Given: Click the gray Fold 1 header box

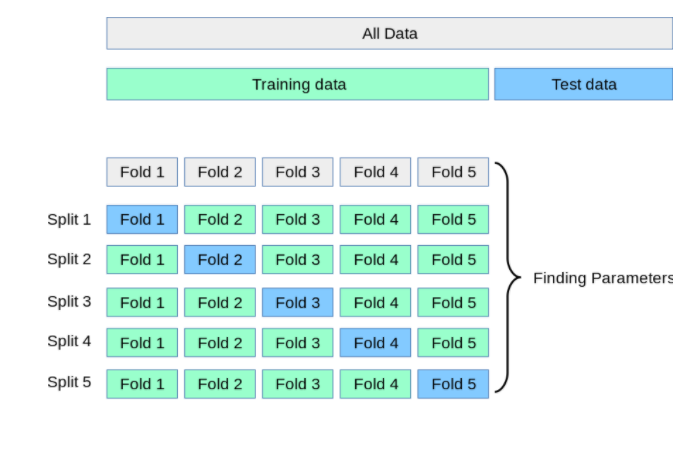Looking at the screenshot, I should 142,172.
